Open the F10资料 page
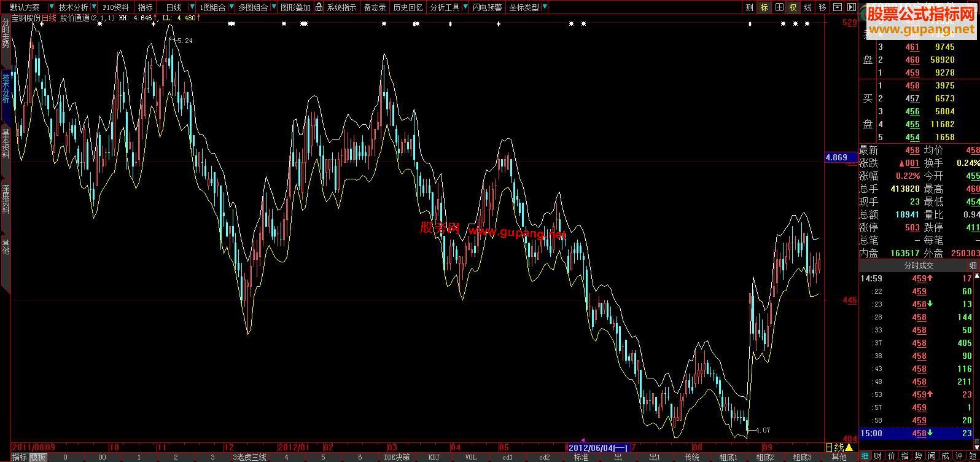980x462 pixels. 116,7
